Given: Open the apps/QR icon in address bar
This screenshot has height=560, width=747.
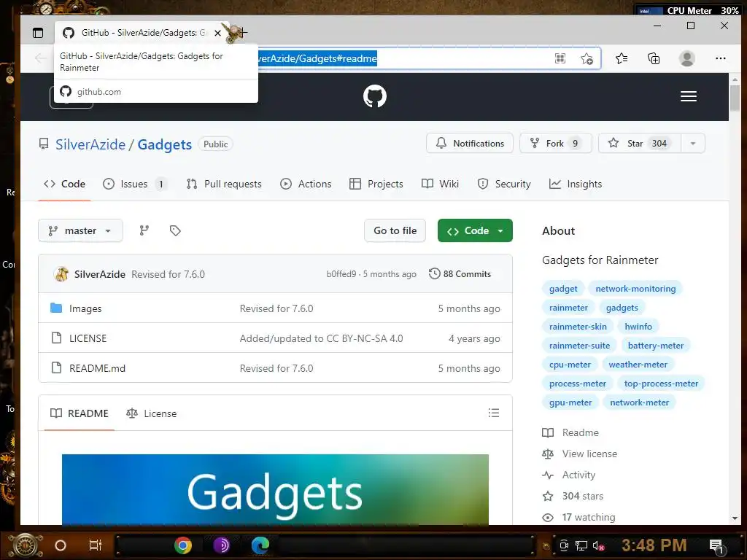Looking at the screenshot, I should click(560, 58).
